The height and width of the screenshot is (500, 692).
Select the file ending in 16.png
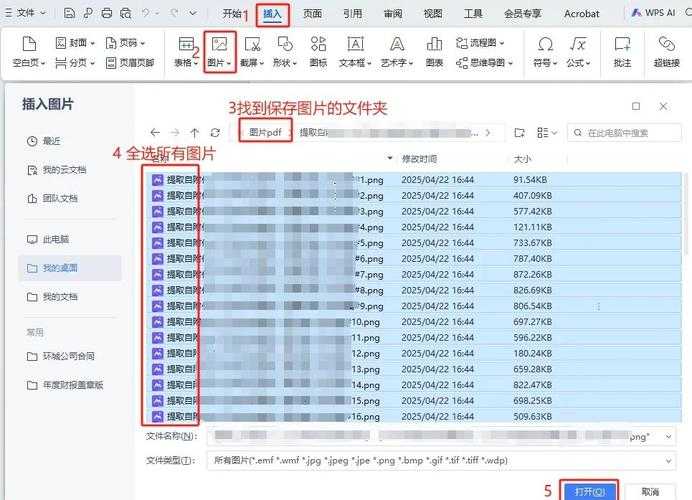414,417
